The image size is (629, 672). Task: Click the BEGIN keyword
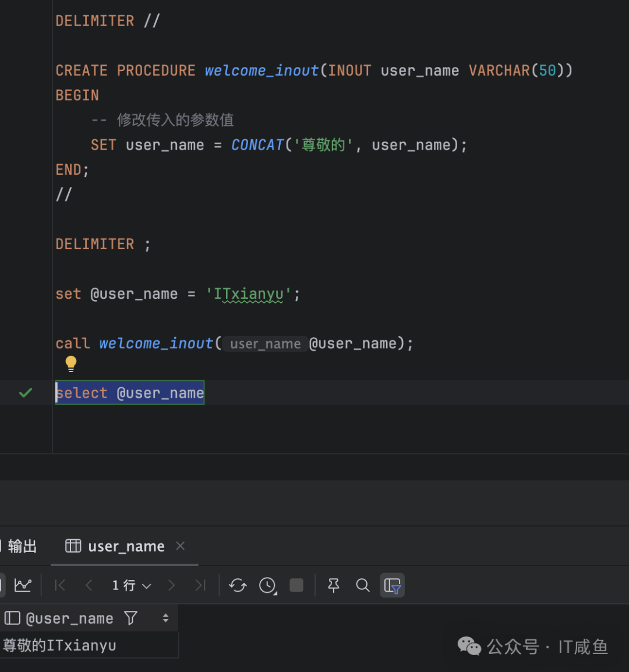click(77, 95)
